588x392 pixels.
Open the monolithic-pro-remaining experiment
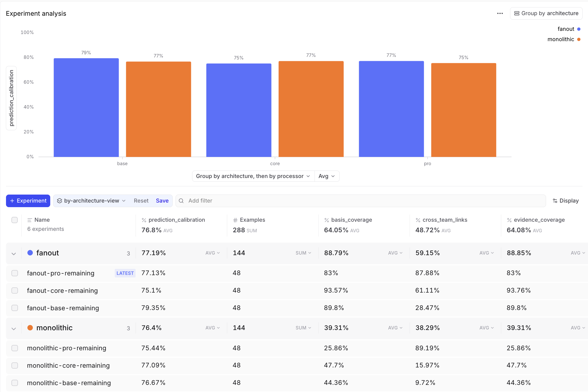(x=67, y=348)
